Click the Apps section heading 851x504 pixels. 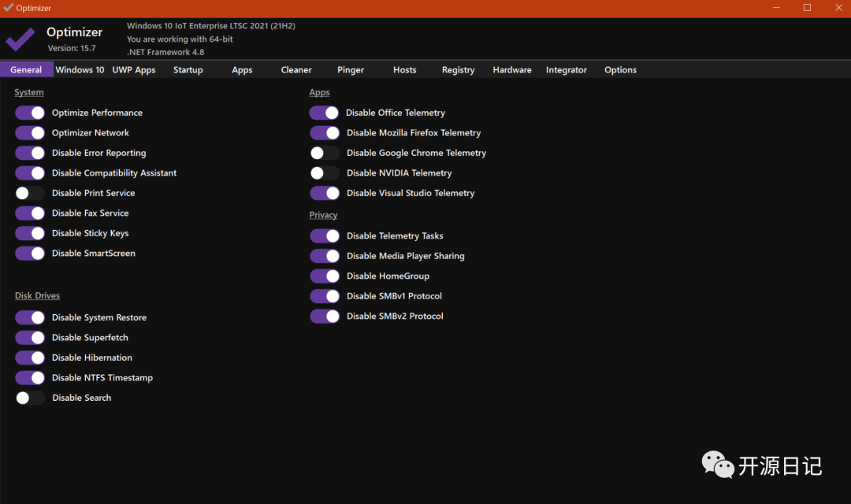(x=319, y=92)
